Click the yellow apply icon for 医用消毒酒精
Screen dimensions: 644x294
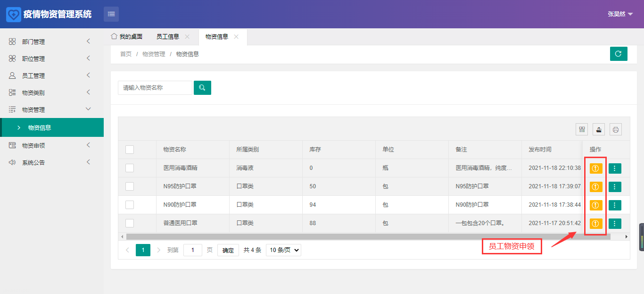[596, 168]
